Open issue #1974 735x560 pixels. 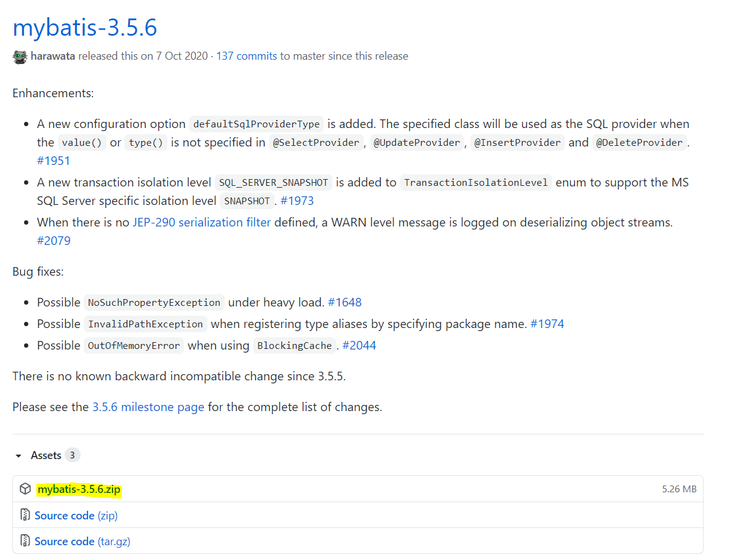547,324
